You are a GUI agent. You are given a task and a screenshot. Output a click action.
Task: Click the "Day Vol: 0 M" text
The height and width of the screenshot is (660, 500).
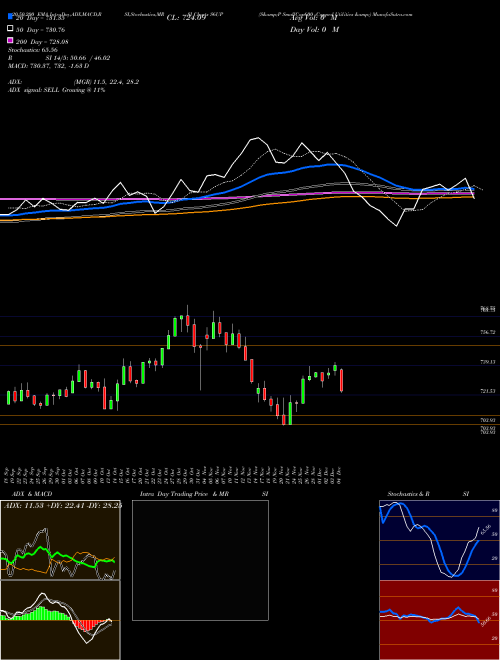[x=314, y=29]
